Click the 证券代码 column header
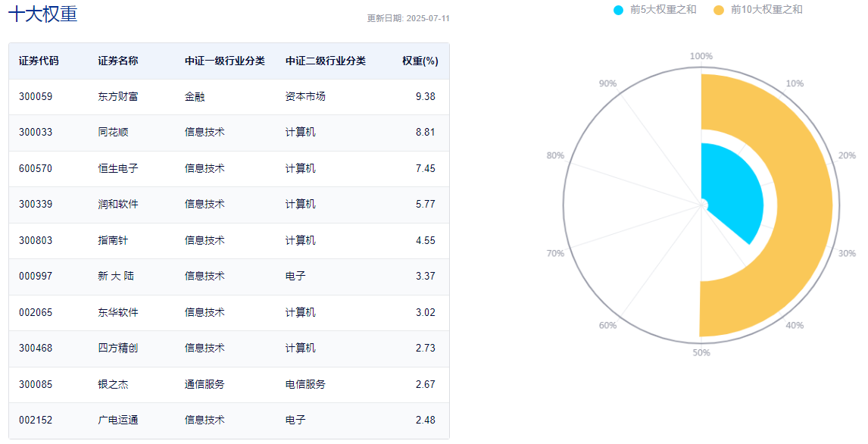Screen dimensions: 868x444 tap(39, 61)
